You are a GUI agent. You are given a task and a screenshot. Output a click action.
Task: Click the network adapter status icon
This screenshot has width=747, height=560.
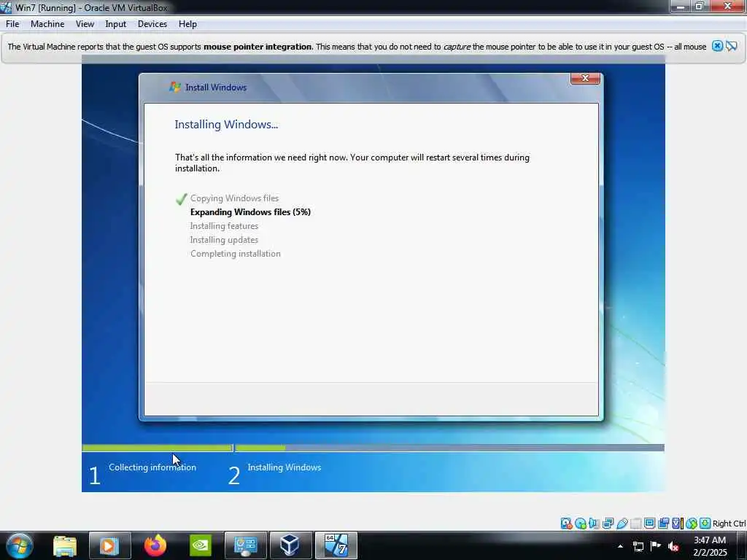pos(608,524)
